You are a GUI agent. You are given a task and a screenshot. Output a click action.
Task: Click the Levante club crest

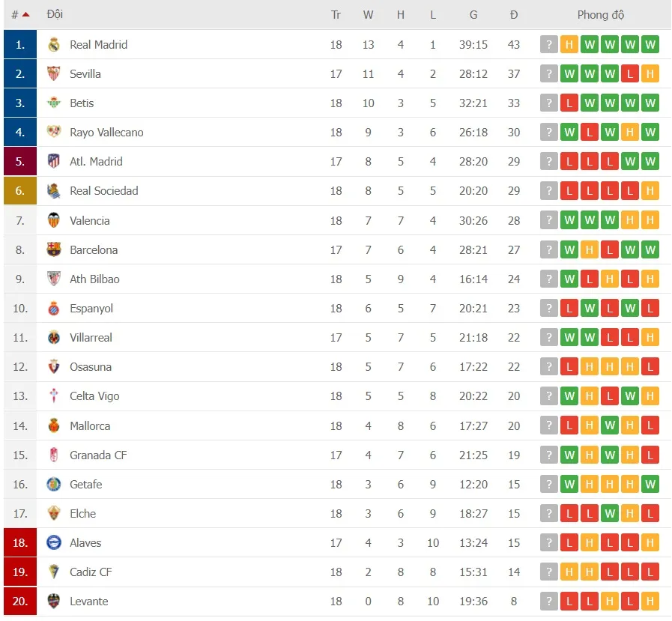pos(52,601)
